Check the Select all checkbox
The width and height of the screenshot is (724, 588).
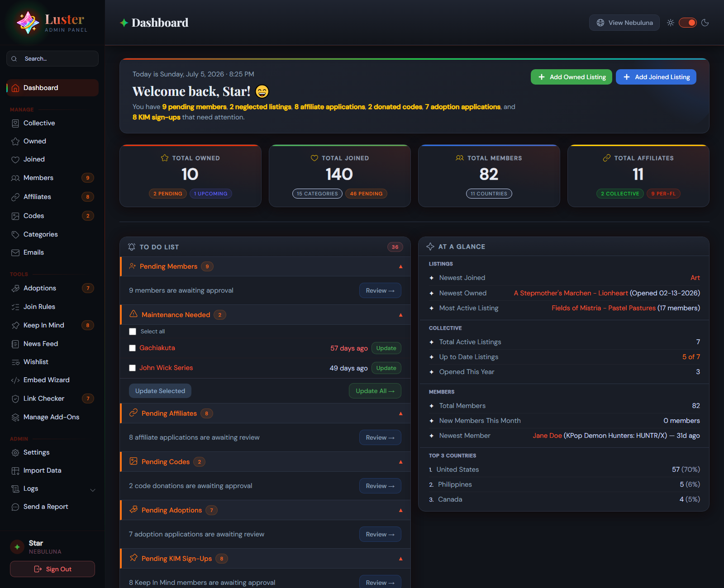[133, 332]
